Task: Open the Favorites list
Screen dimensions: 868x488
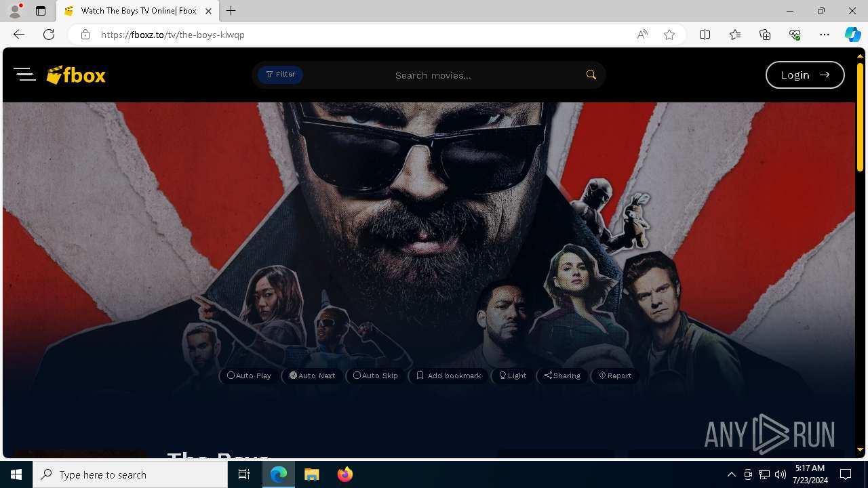Action: [735, 35]
